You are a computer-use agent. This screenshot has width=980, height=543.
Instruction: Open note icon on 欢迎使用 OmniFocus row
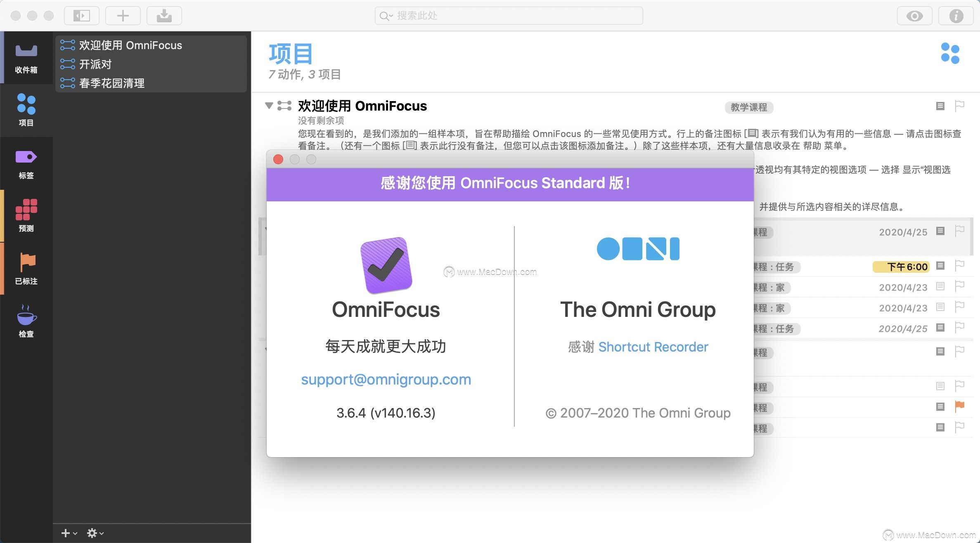(x=940, y=106)
